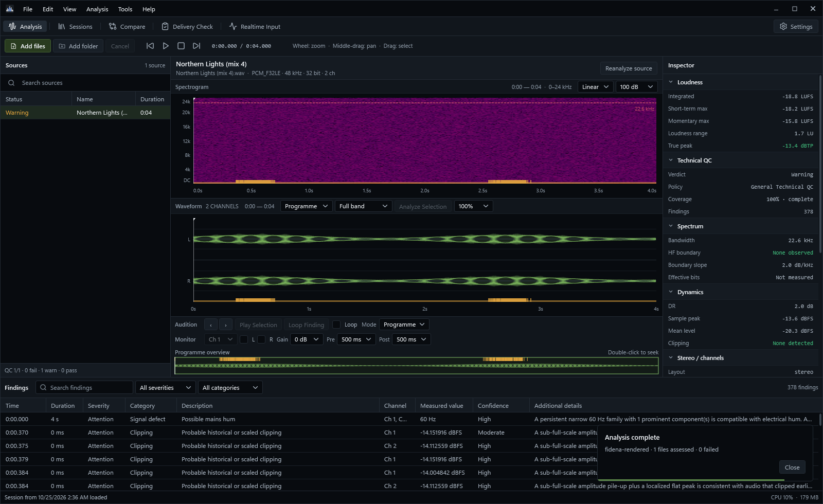
Task: Toggle the L monitor channel checkbox
Action: tap(244, 339)
